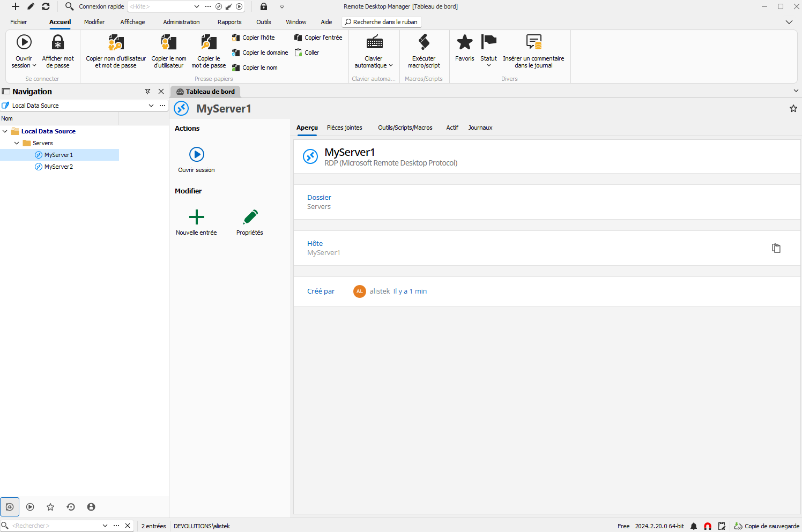The height and width of the screenshot is (532, 802).
Task: Click Ouvrir session action in dashboard
Action: click(196, 160)
